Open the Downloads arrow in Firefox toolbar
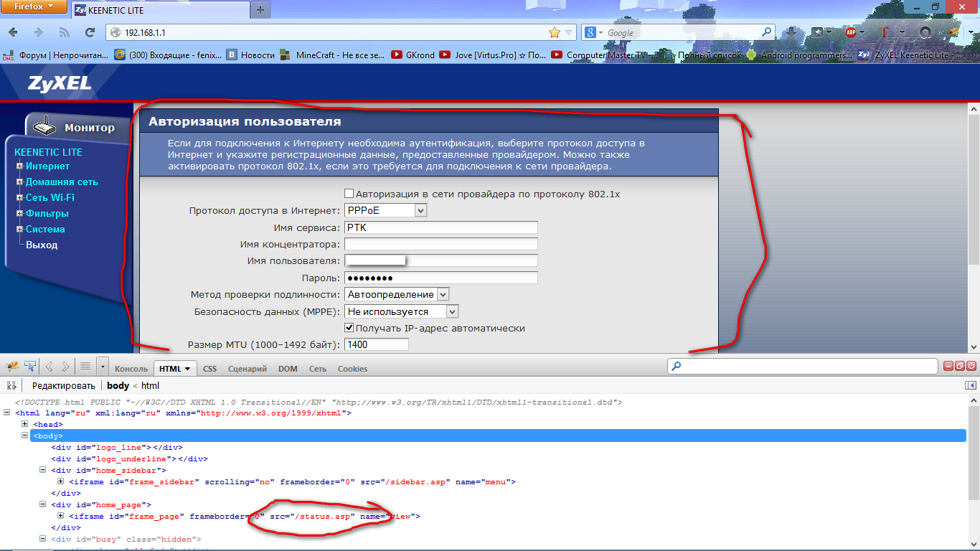Viewport: 980px width, 551px height. pyautogui.click(x=791, y=32)
